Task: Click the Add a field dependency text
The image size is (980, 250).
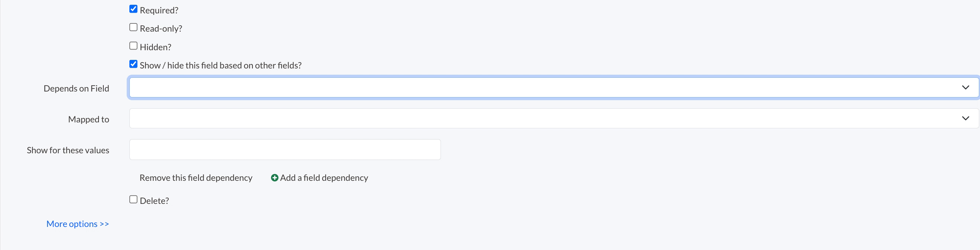Action: click(x=324, y=178)
